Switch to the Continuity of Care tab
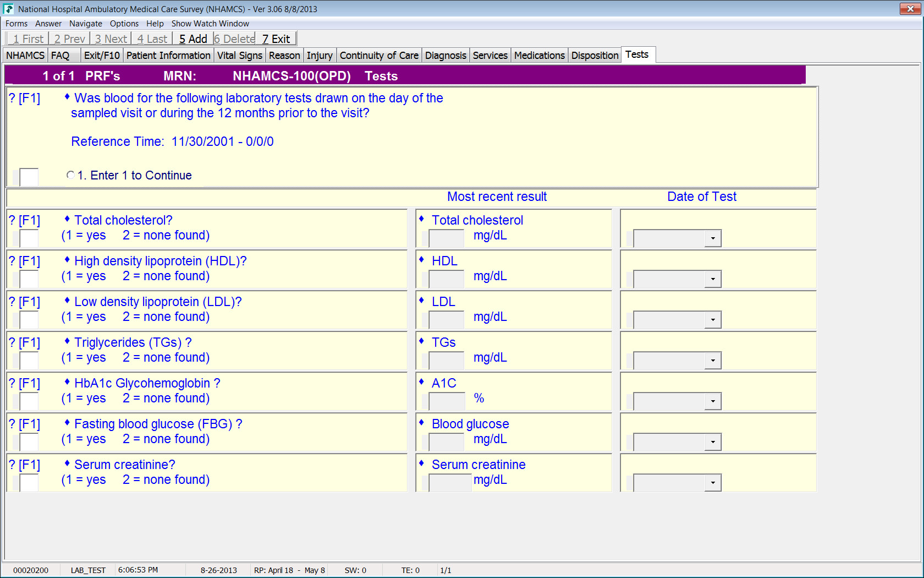 [379, 56]
